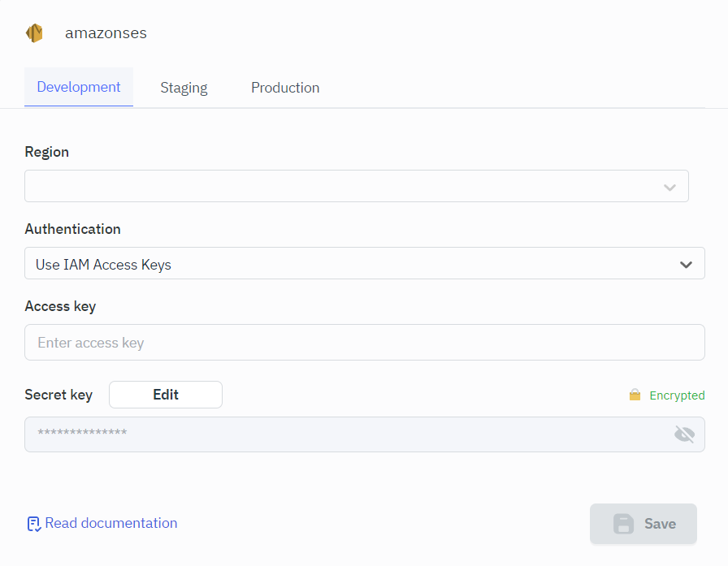The width and height of the screenshot is (728, 566).
Task: Click the green Encrypted status label
Action: pyautogui.click(x=677, y=395)
